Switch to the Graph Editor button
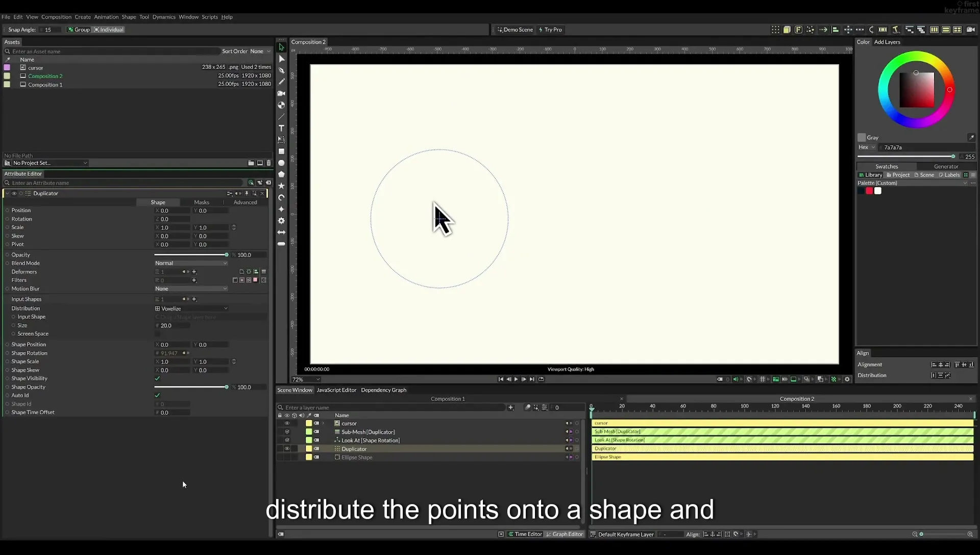980x555 pixels. (565, 534)
